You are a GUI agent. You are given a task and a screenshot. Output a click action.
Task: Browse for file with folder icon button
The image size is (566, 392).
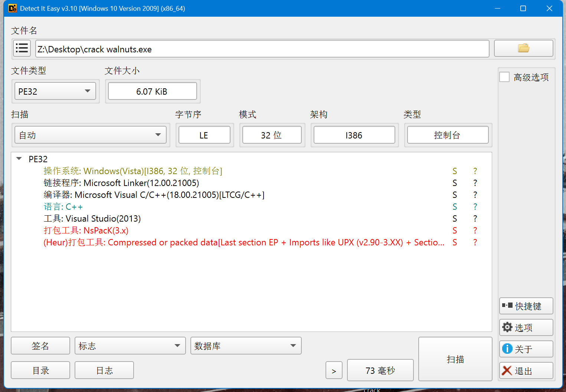coord(523,48)
